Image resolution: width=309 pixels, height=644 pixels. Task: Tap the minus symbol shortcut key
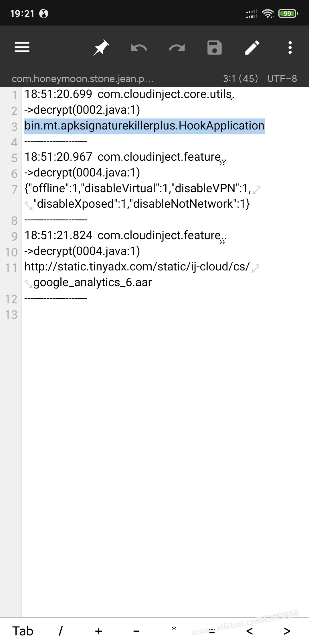coord(136,631)
